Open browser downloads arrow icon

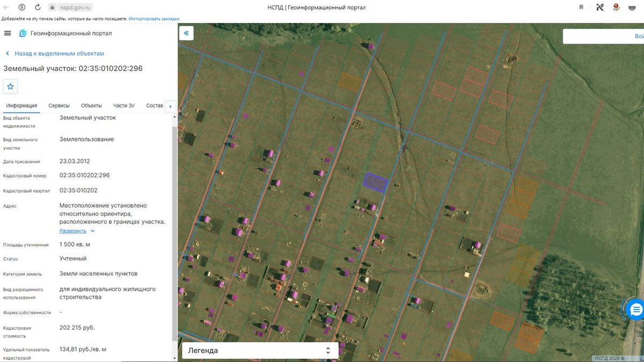(x=633, y=8)
